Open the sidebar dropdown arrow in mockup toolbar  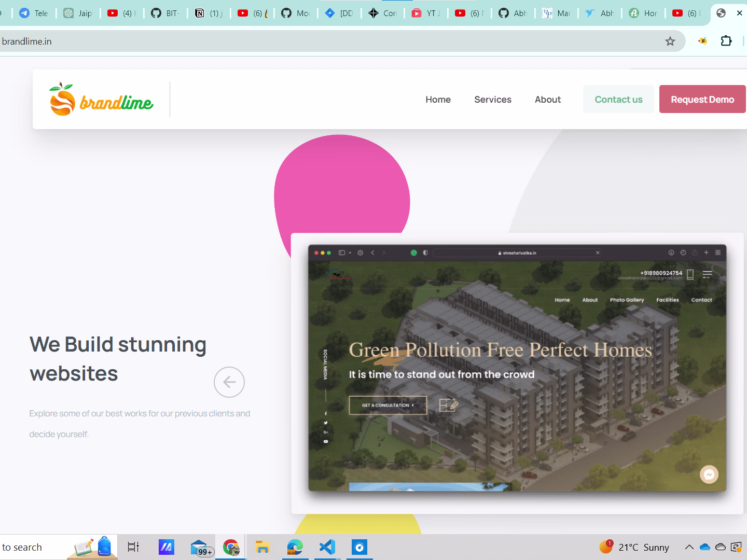click(350, 253)
